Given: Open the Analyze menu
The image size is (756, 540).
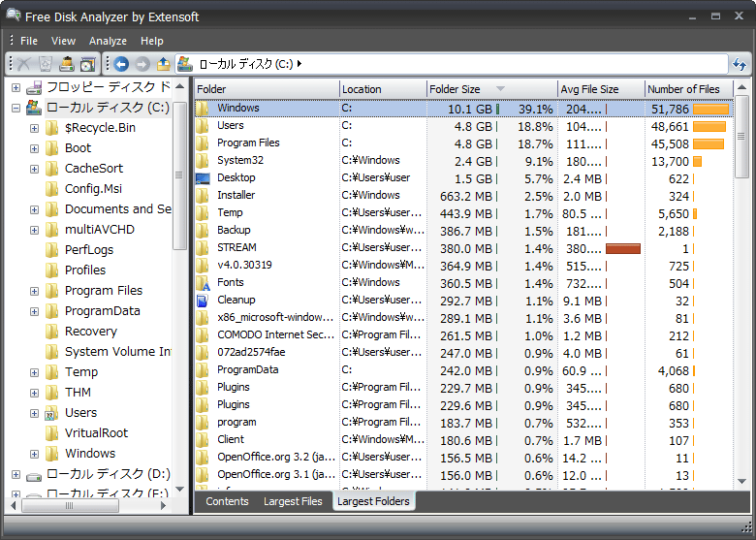Looking at the screenshot, I should click(x=108, y=41).
